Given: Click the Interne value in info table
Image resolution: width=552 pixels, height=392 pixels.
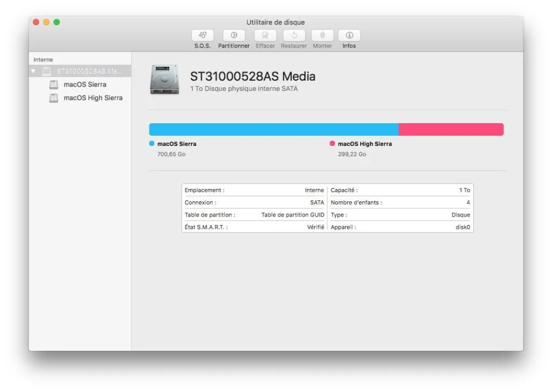Looking at the screenshot, I should click(314, 190).
